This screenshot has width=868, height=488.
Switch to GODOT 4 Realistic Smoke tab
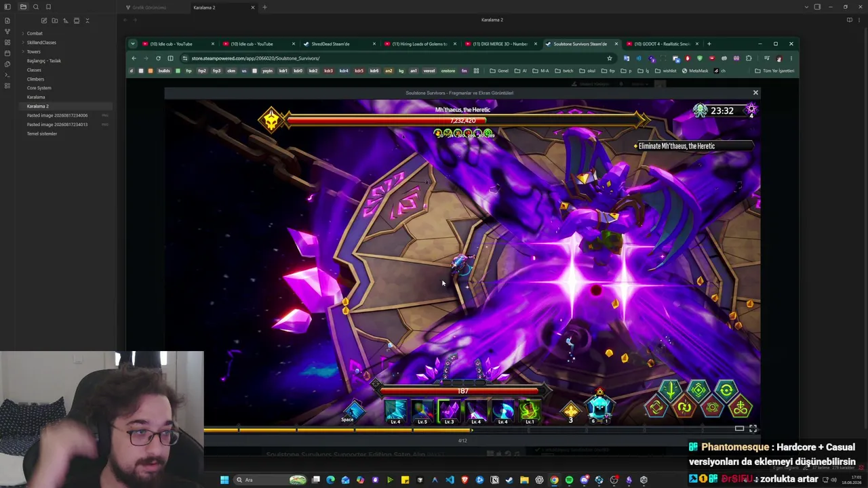(x=662, y=44)
